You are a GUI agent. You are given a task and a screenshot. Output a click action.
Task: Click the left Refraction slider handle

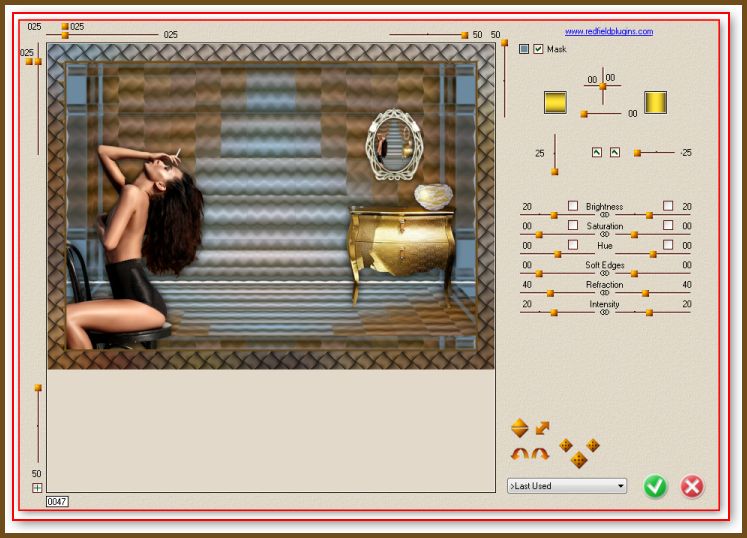[550, 294]
